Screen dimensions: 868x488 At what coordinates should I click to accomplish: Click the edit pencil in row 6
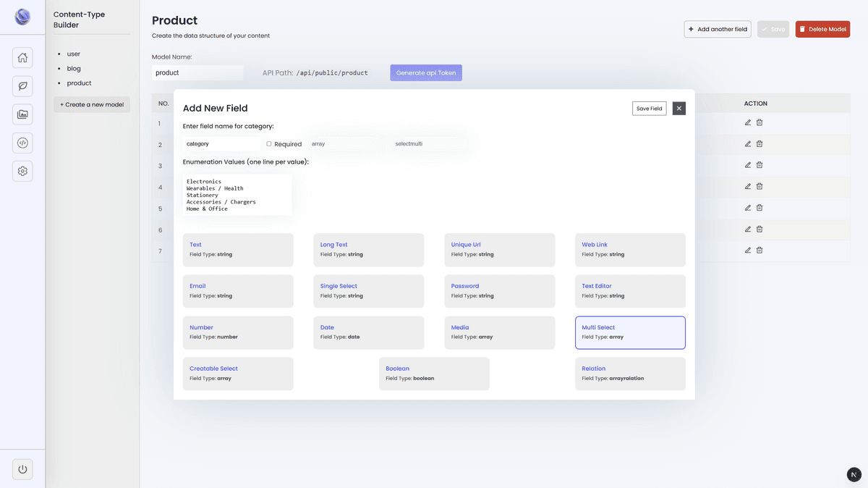click(748, 229)
